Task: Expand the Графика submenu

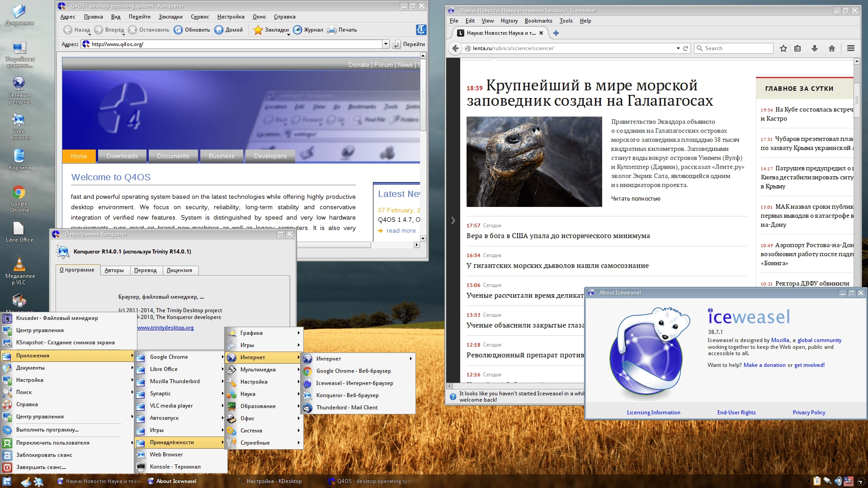Action: click(x=264, y=333)
